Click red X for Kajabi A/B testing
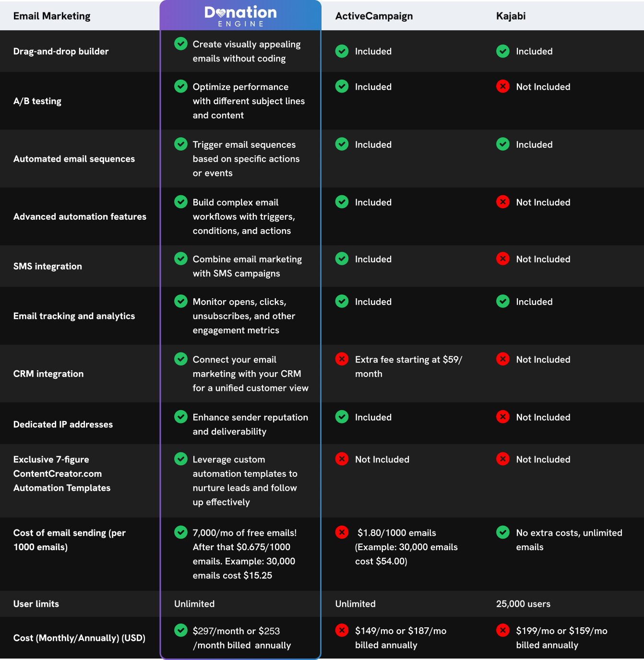This screenshot has height=660, width=644. click(x=503, y=86)
